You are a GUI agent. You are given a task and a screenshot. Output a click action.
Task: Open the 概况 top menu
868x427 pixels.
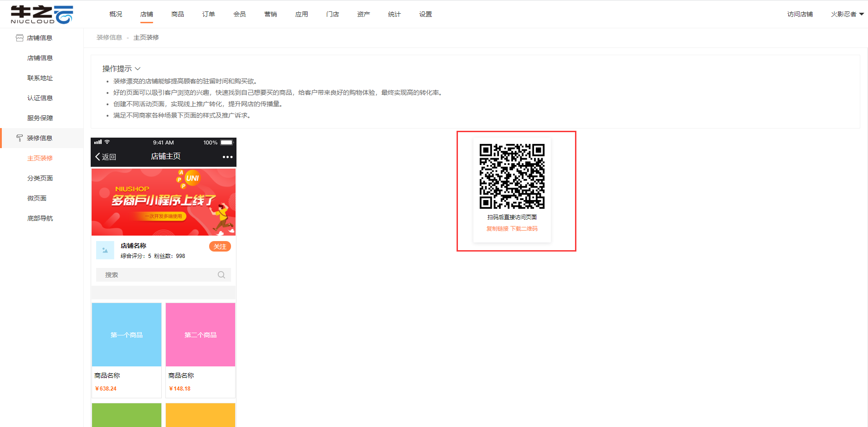(116, 14)
